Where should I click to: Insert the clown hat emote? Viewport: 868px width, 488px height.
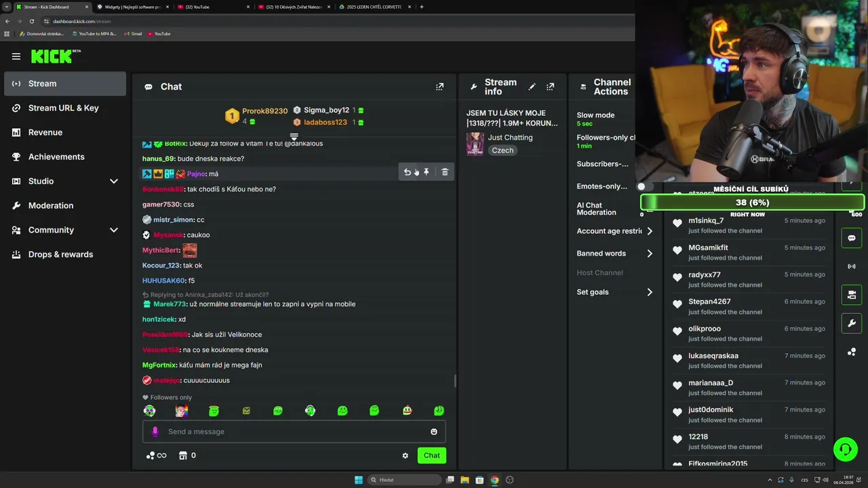pyautogui.click(x=407, y=411)
